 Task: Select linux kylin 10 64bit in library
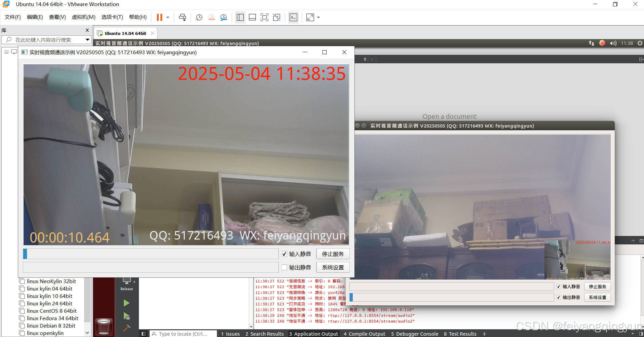(49, 296)
